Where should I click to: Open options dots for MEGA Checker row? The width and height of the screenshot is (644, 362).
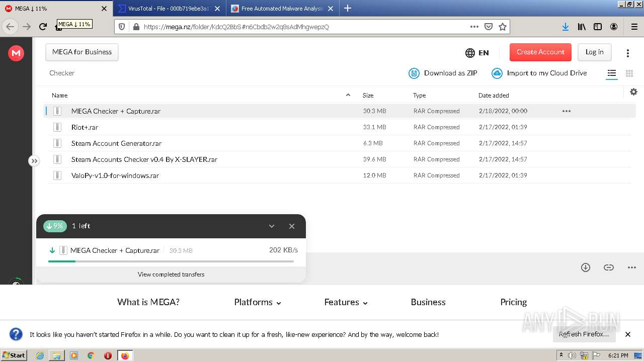567,111
